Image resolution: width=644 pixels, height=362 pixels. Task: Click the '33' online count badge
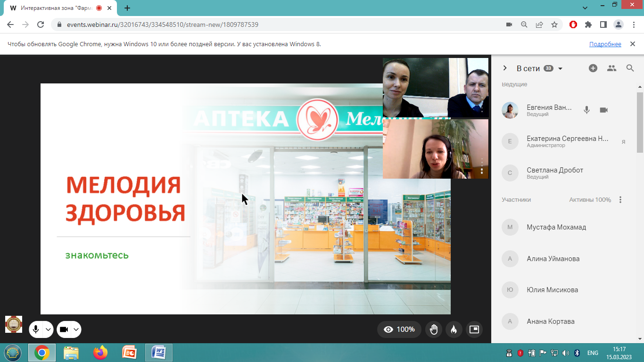pyautogui.click(x=548, y=68)
